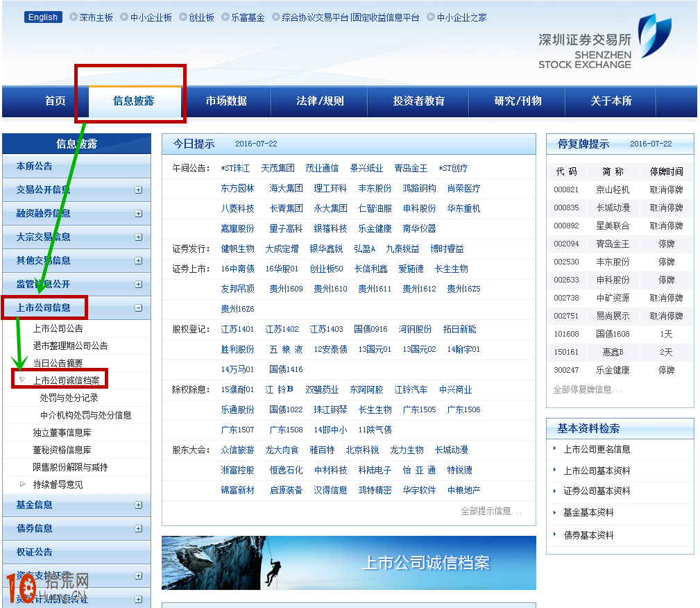This screenshot has height=608, width=700.
Task: Click 五粮液 equity registration link
Action: tap(286, 349)
